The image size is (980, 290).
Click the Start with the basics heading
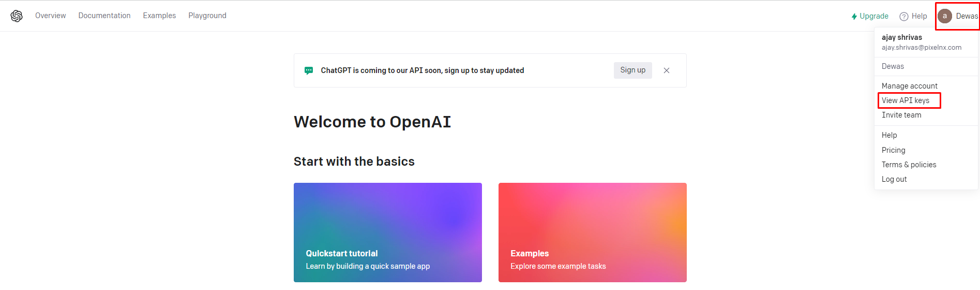(x=354, y=162)
